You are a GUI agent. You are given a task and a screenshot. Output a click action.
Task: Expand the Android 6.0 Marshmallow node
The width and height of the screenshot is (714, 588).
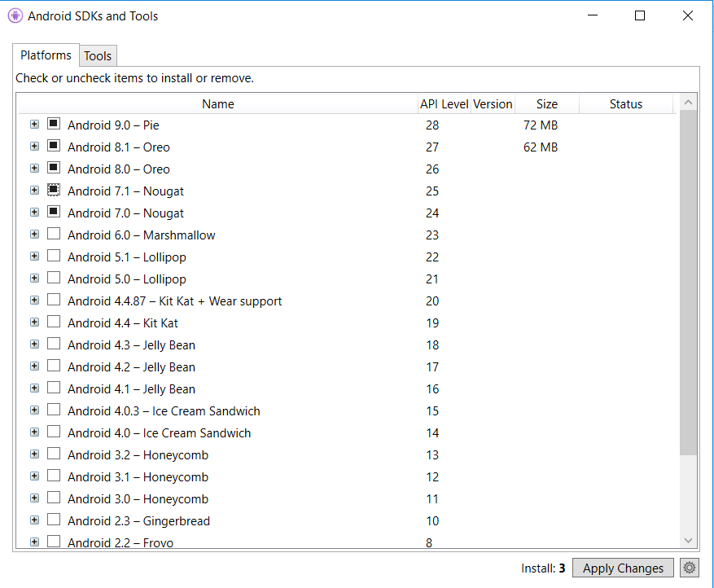point(34,234)
